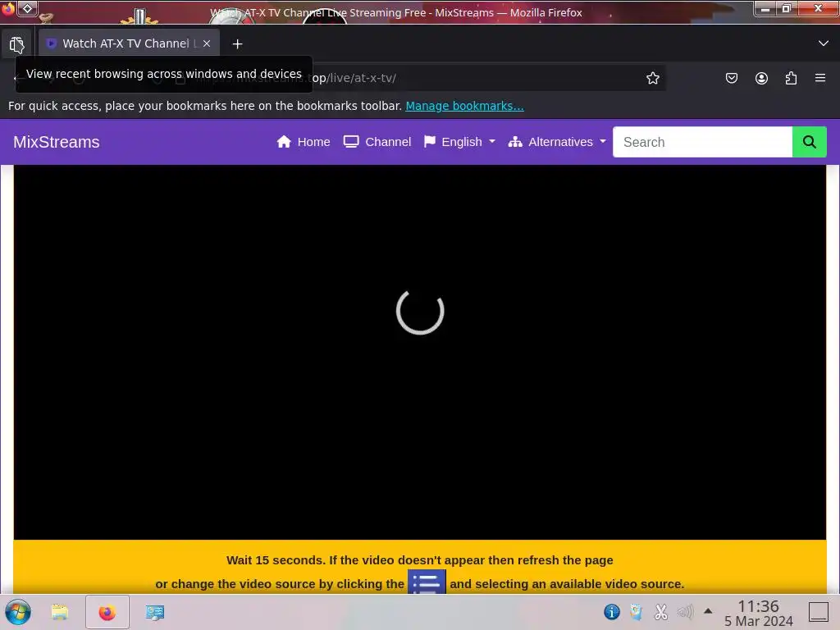Restore the Firefox window size

[787, 8]
